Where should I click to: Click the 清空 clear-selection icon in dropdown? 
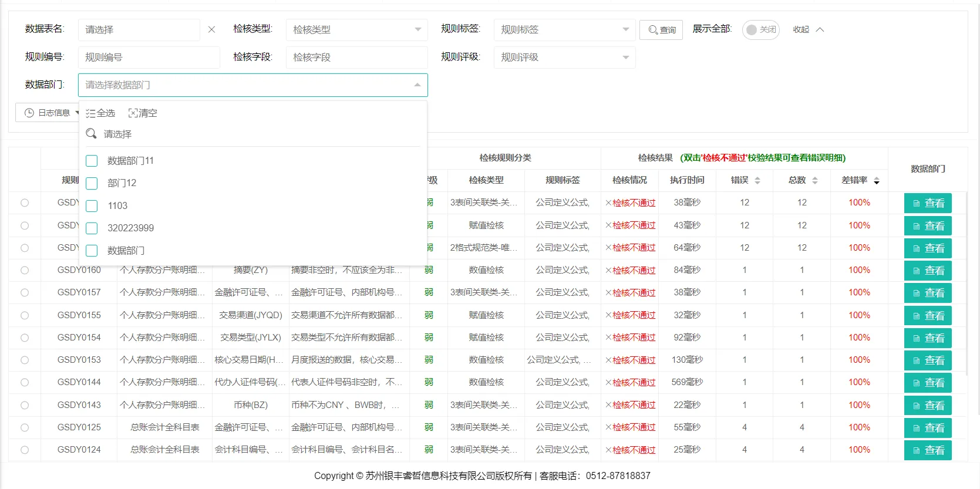(133, 113)
